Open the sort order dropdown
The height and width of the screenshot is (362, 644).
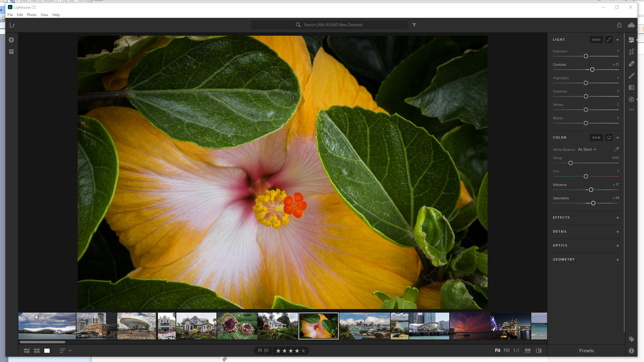(66, 351)
